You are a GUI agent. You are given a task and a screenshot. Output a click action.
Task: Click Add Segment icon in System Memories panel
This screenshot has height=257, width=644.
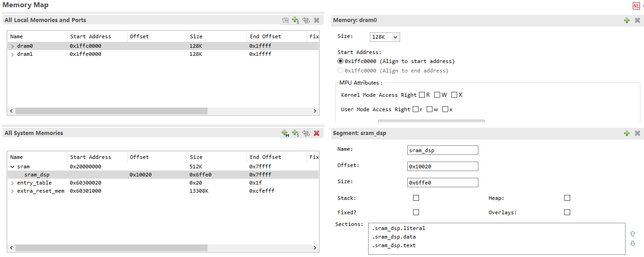click(295, 133)
